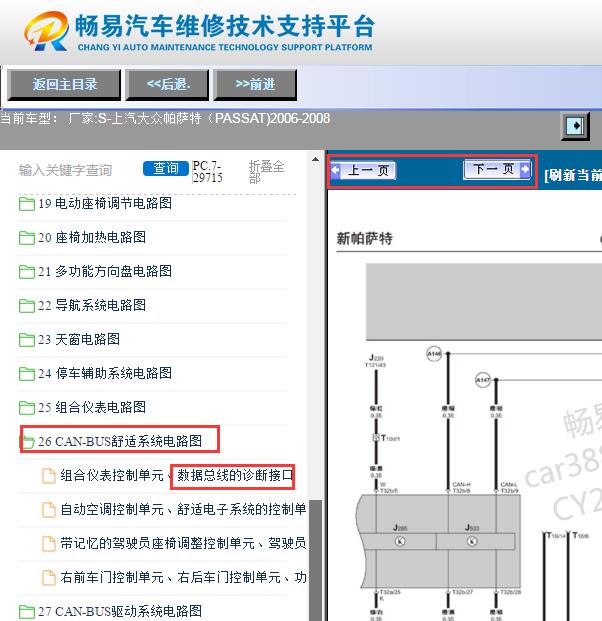
Task: Click the 新帕萨特 diagram heading
Action: coord(364,238)
